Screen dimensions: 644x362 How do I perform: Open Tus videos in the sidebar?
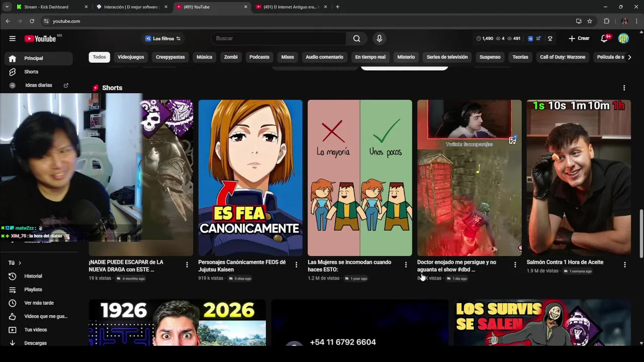tap(36, 330)
